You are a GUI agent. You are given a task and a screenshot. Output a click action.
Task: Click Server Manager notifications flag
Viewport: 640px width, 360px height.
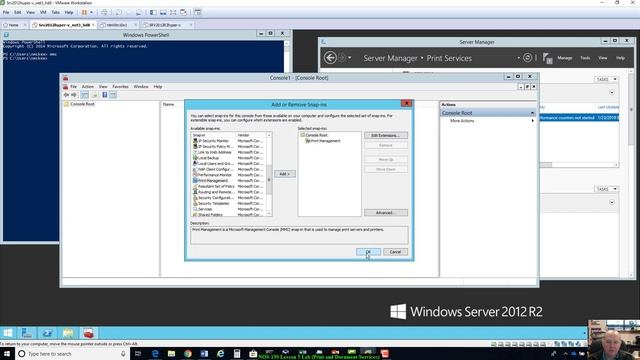tap(547, 58)
